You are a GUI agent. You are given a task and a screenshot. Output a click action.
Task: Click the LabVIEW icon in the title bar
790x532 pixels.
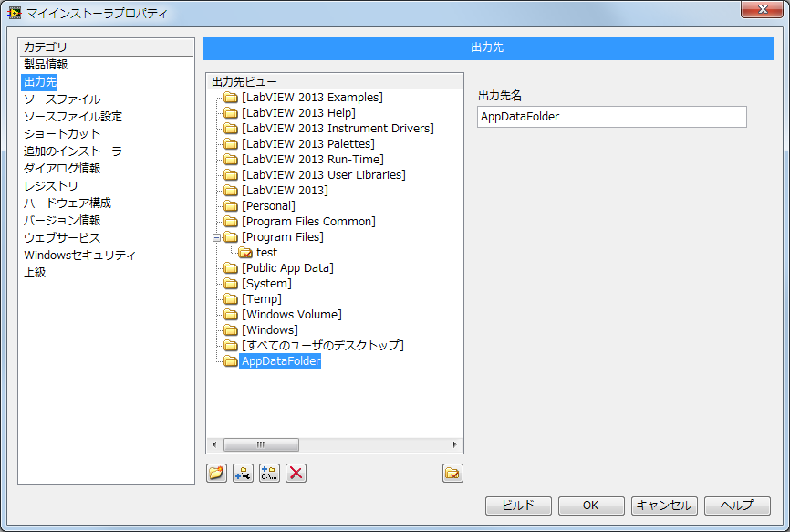coord(14,13)
